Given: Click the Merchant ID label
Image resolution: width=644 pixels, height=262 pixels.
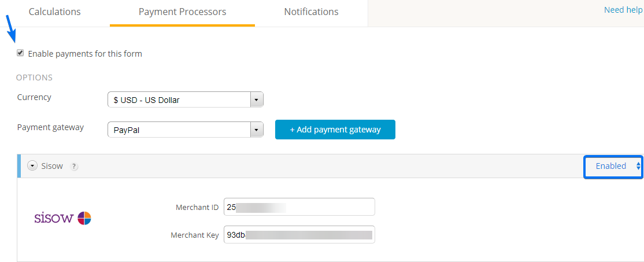Looking at the screenshot, I should coord(197,207).
